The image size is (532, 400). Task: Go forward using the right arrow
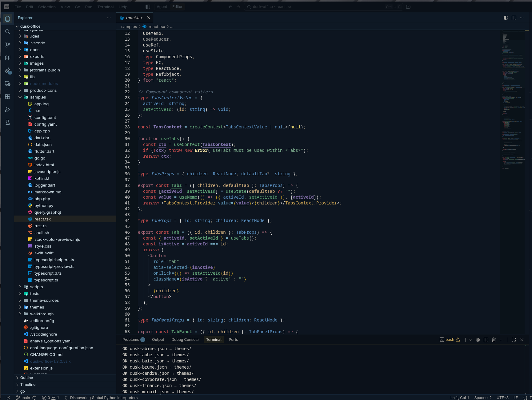point(238,7)
